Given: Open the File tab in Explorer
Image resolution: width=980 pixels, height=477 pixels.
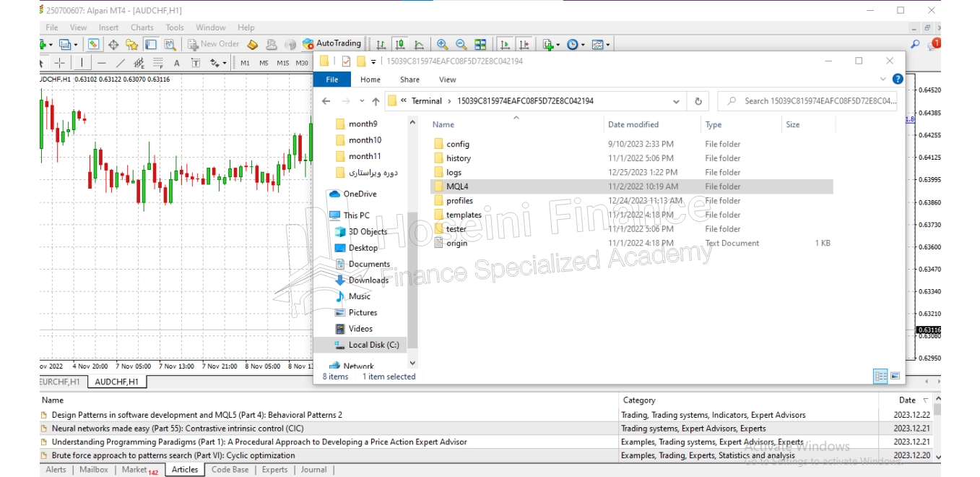Looking at the screenshot, I should coord(332,79).
